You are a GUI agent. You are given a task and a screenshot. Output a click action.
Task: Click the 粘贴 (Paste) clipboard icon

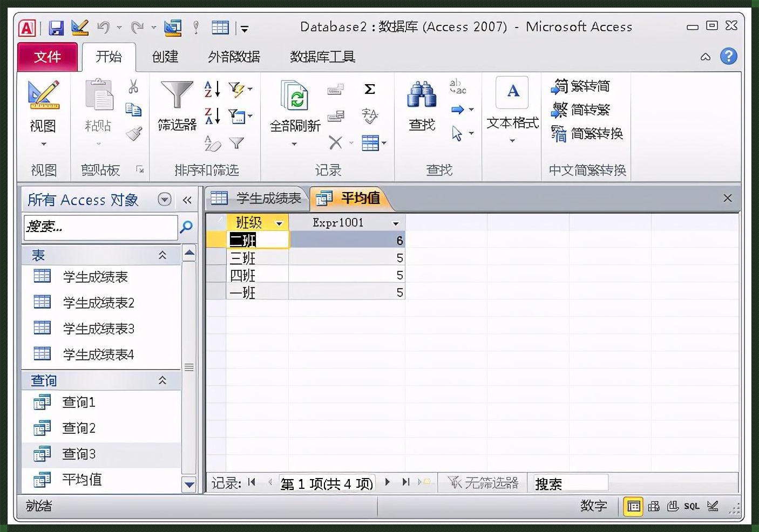99,96
